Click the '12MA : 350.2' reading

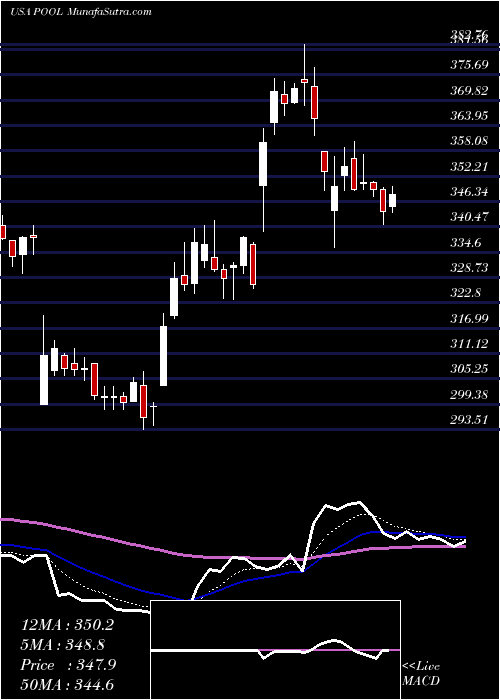tap(67, 625)
